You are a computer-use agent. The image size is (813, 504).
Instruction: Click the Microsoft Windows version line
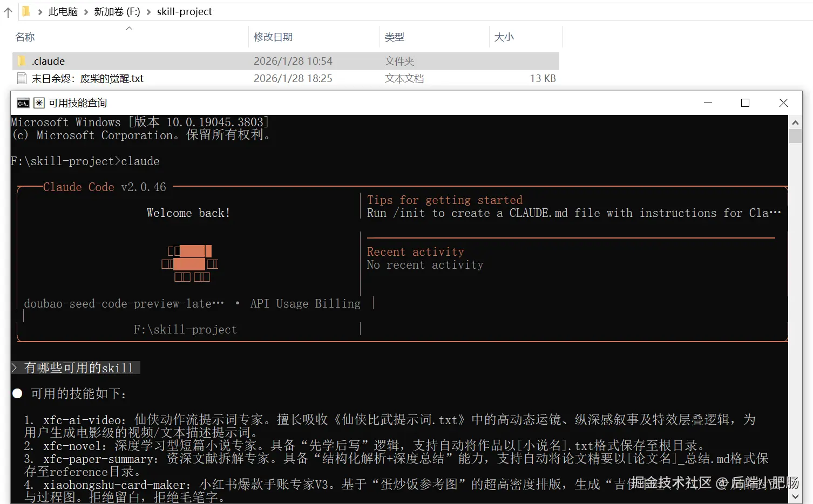[140, 122]
